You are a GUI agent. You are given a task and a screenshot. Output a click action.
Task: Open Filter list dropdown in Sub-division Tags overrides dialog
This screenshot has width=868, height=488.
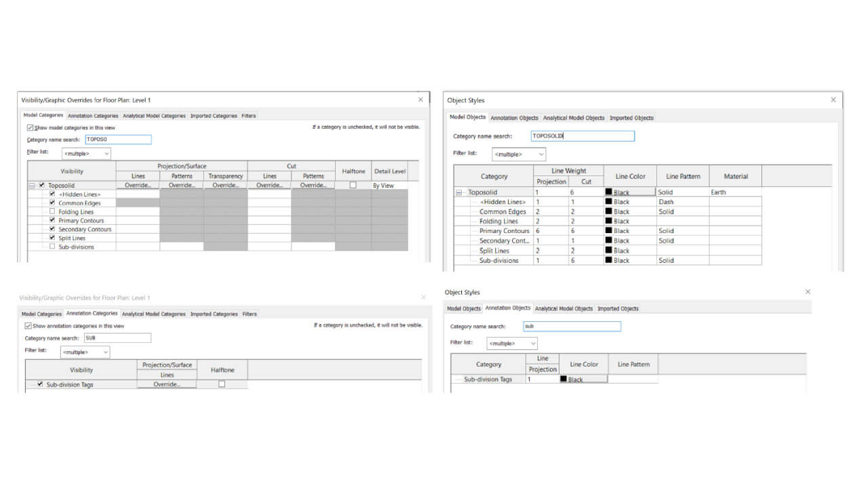[85, 352]
